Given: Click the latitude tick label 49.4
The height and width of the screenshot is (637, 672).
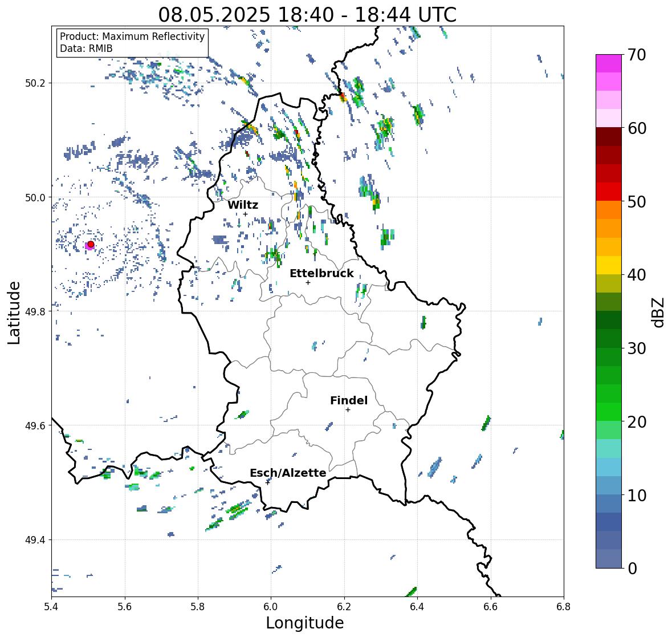Looking at the screenshot, I should point(35,540).
